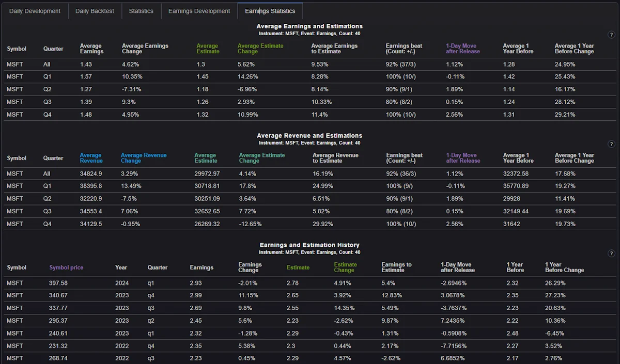Click the blue Average Revenue column header
This screenshot has width=620, height=364.
(x=91, y=158)
